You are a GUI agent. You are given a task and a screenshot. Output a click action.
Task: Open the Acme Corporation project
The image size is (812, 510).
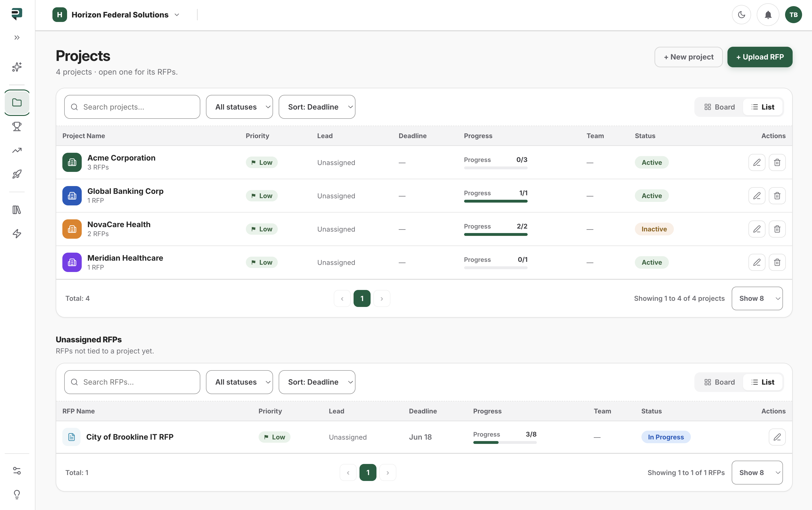(x=121, y=158)
